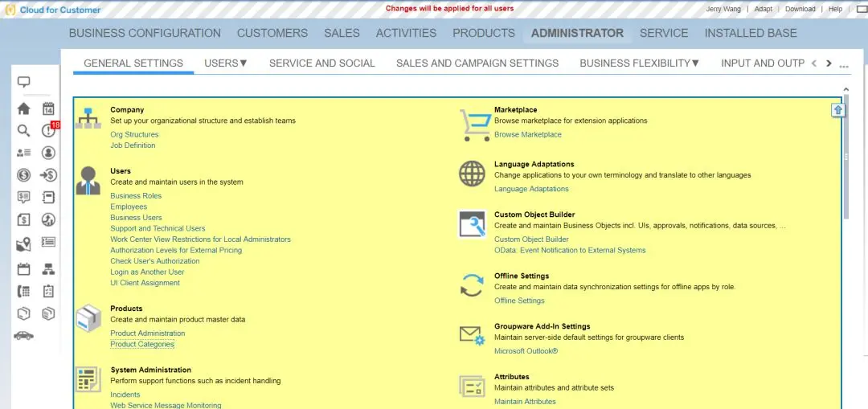This screenshot has height=409, width=868.
Task: Open the Org Structures link
Action: click(134, 134)
